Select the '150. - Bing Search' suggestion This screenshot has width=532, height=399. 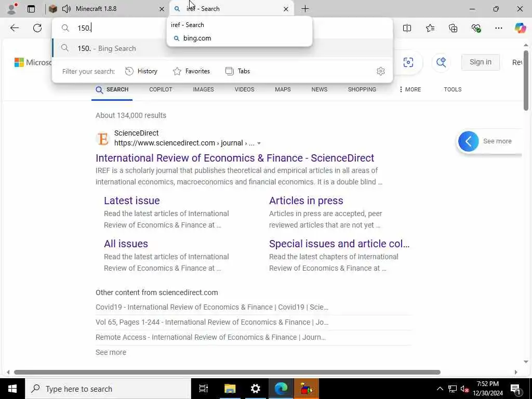[222, 48]
